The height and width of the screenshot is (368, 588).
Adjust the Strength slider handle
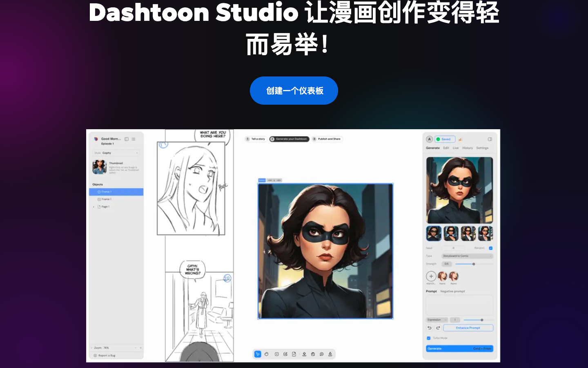(x=474, y=264)
